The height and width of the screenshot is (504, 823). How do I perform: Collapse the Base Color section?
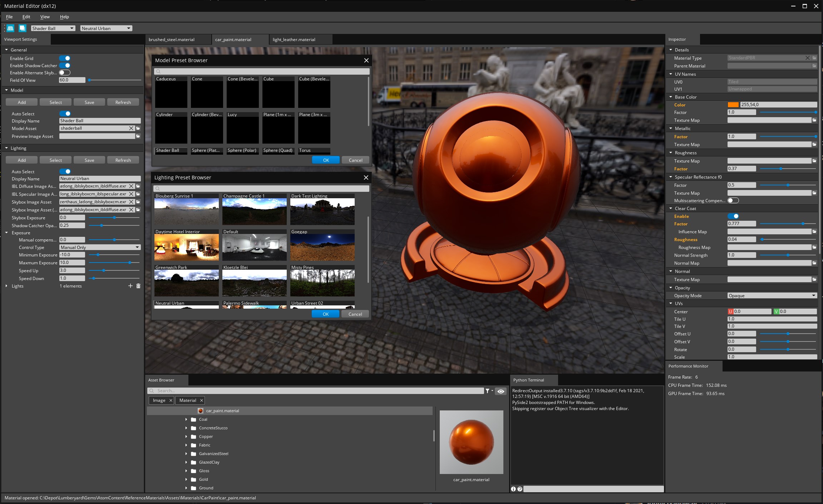671,97
